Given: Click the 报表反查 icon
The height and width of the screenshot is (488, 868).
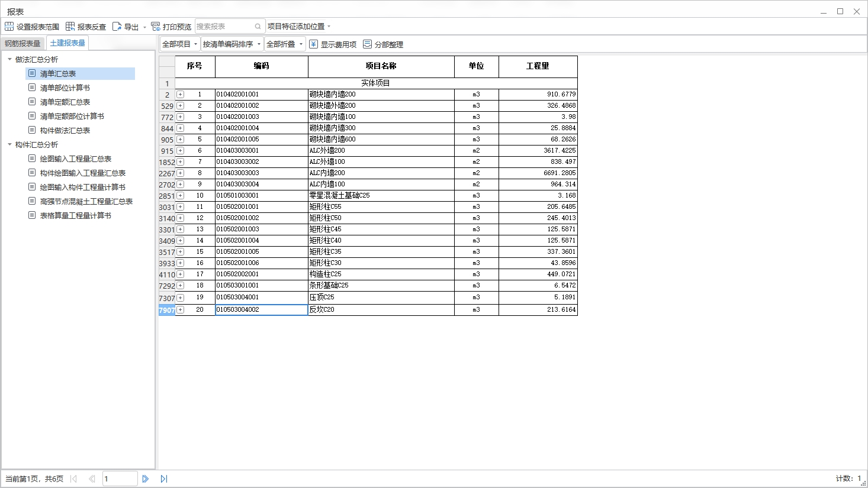Looking at the screenshot, I should 70,27.
